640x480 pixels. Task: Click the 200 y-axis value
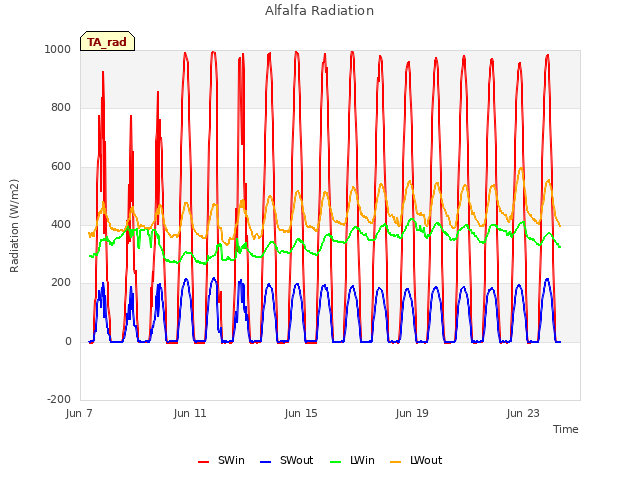61,282
